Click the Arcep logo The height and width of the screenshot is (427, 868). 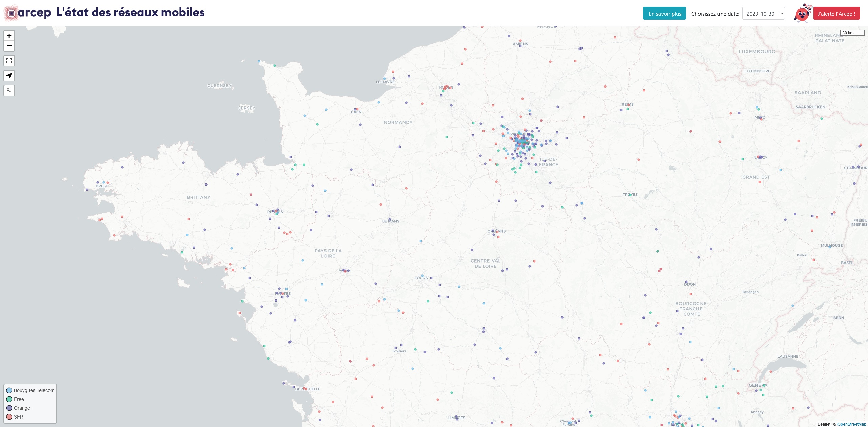tap(27, 13)
